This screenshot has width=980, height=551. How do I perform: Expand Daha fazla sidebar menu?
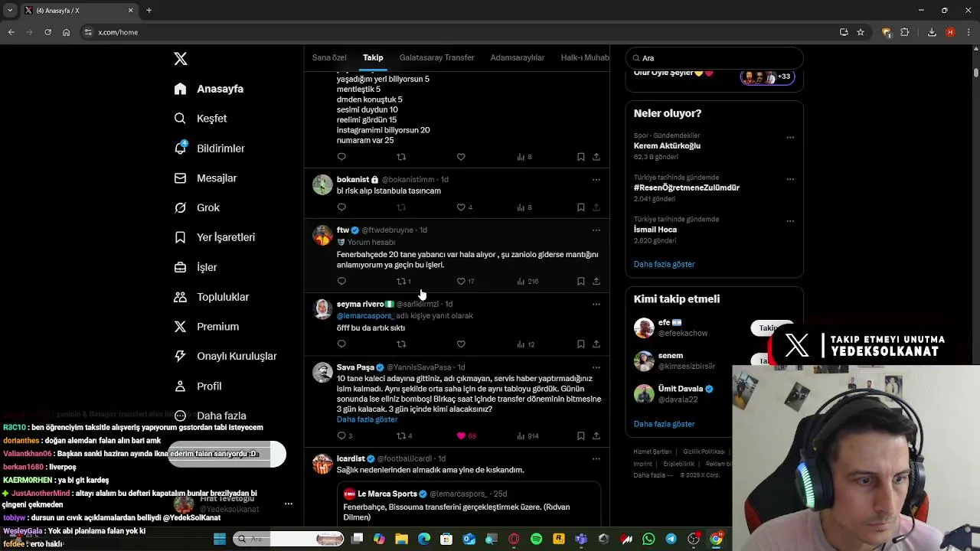coord(210,416)
